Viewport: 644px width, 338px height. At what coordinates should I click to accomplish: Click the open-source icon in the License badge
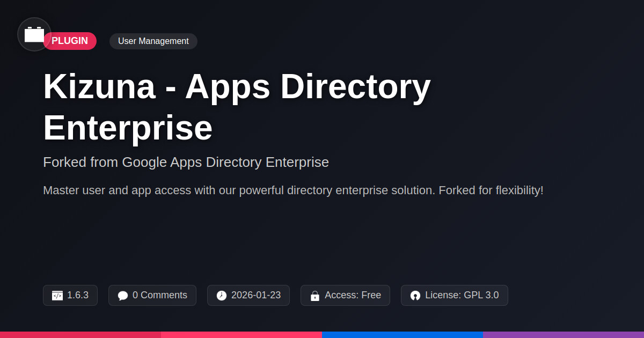pyautogui.click(x=415, y=296)
